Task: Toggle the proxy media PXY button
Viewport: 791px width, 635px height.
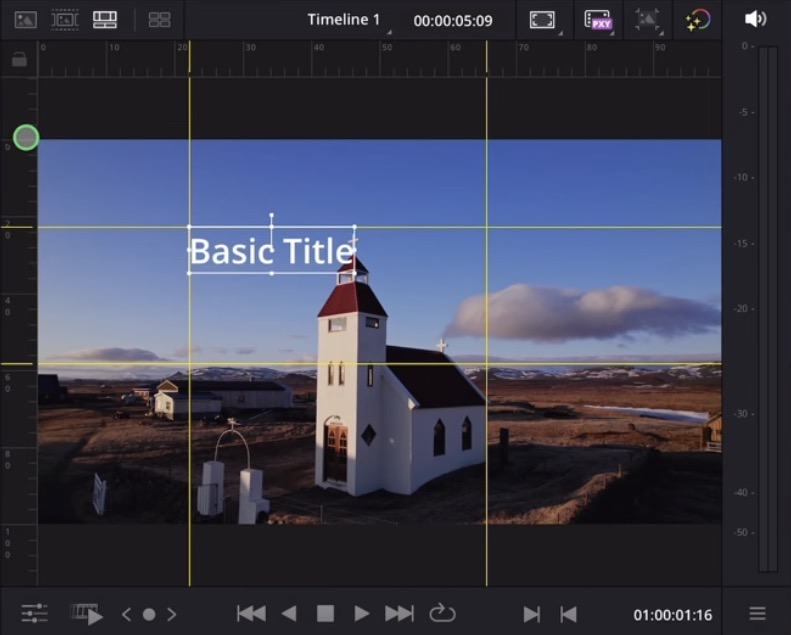Action: (x=598, y=20)
